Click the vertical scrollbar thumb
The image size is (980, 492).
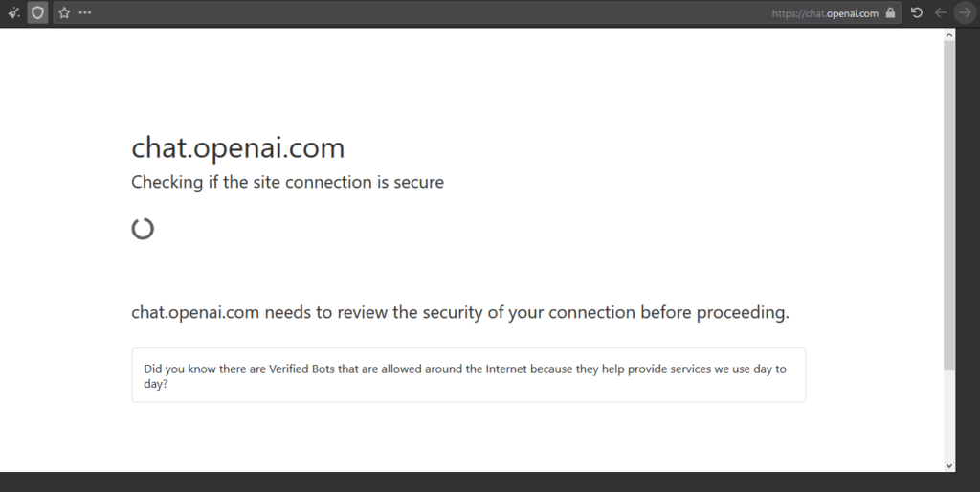coord(949,205)
